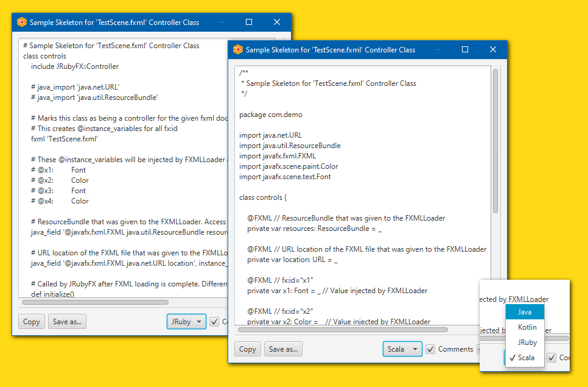Click the horizontal scrollbar in Scala window

(x=343, y=330)
